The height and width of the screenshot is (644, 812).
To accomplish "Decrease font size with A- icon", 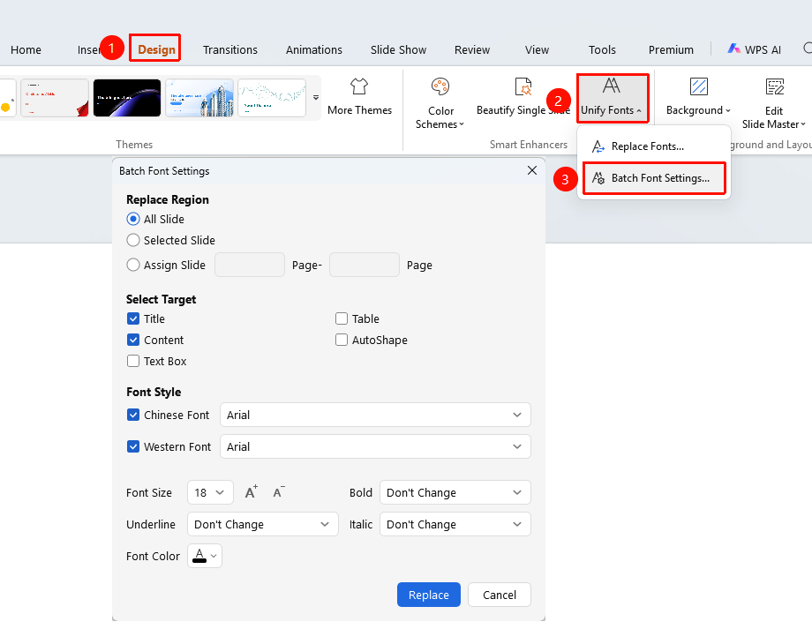I will [279, 492].
